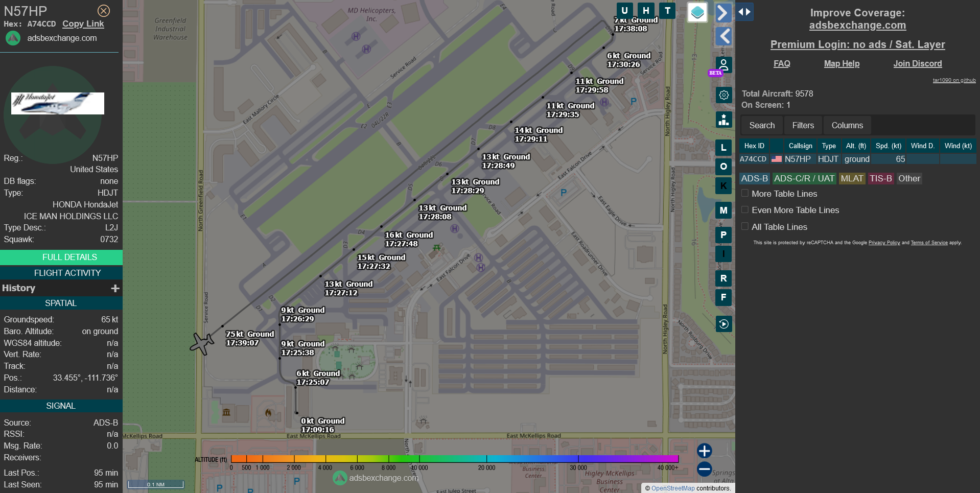Click the ADS-B legend swatch

[x=755, y=178]
